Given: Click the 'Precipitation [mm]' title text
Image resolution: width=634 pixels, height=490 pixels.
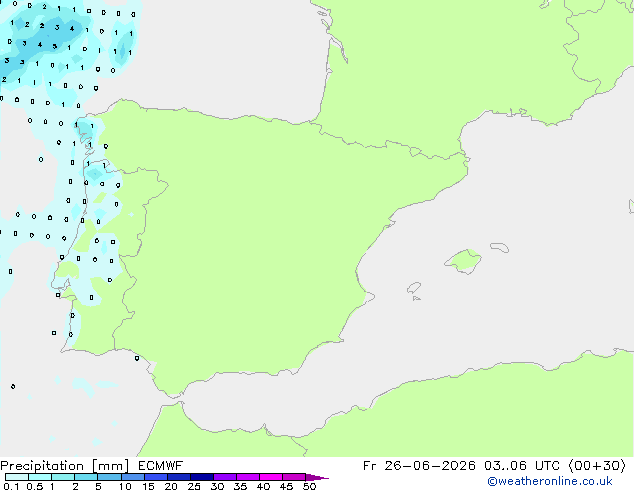Looking at the screenshot, I should pos(65,466).
